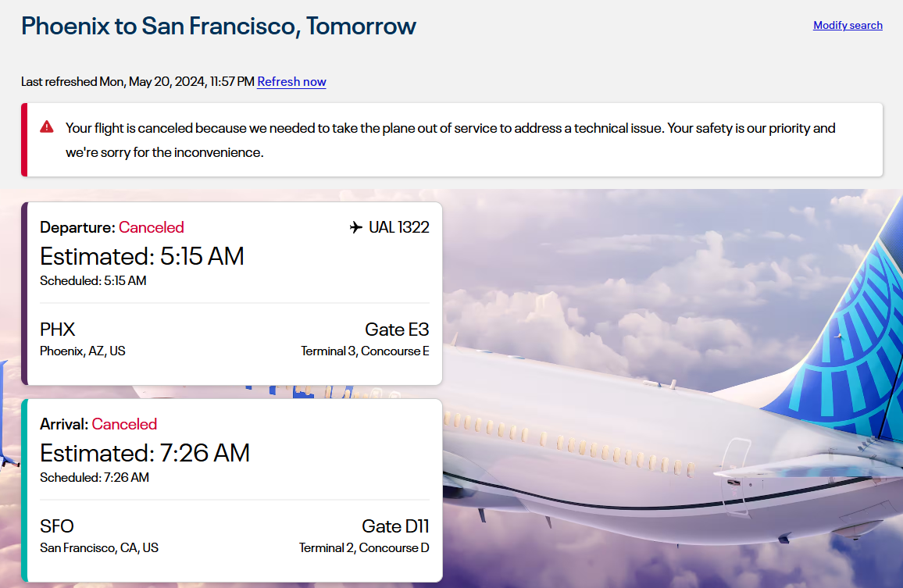
Task: Click the Gate E3 label
Action: [x=397, y=330]
